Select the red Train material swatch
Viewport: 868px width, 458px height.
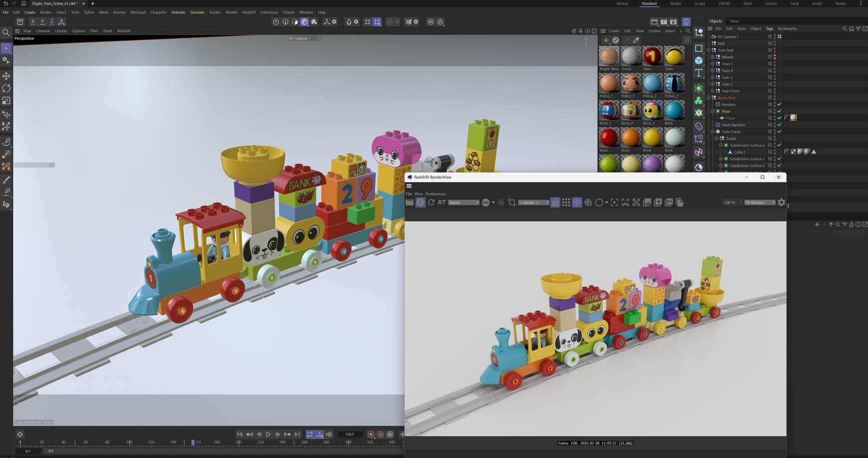coord(652,56)
